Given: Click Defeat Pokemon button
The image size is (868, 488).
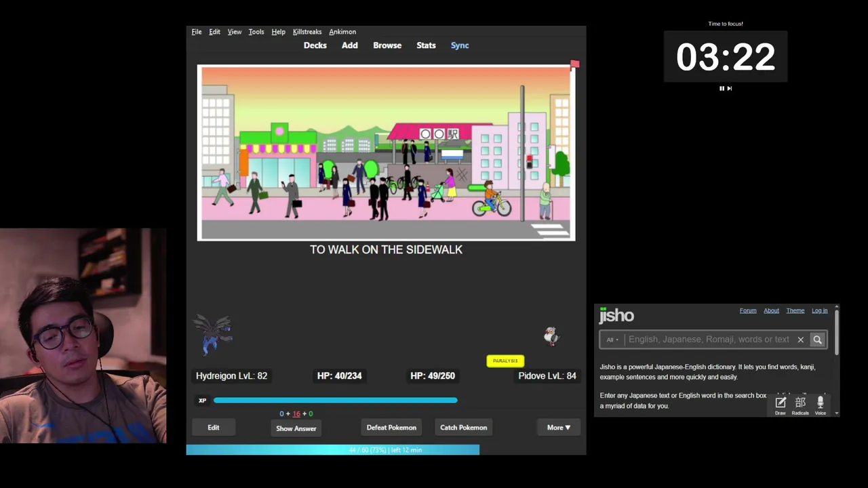Looking at the screenshot, I should click(391, 428).
